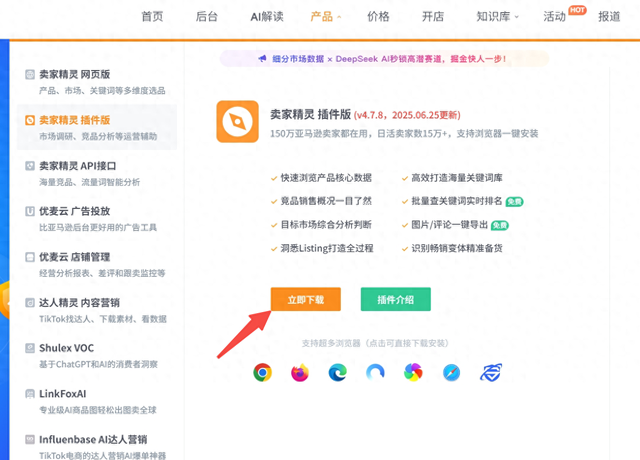Click the Safari compass browser icon
This screenshot has width=640, height=460.
tap(451, 372)
